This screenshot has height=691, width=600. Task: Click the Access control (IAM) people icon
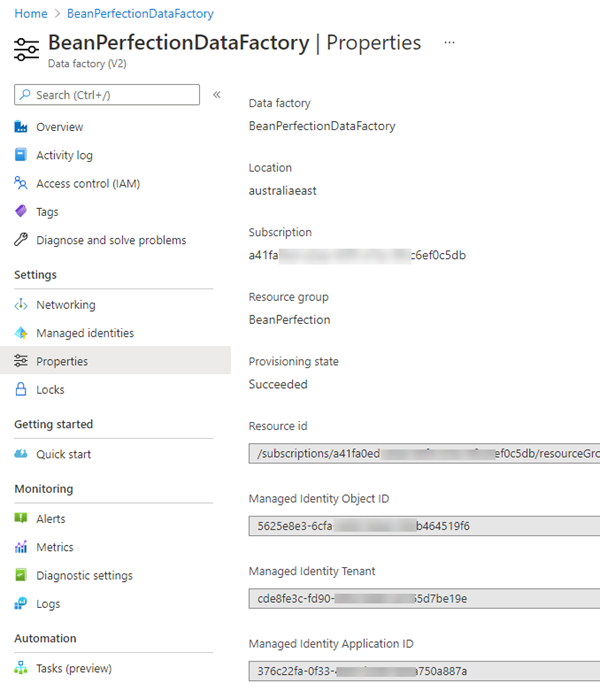pyautogui.click(x=21, y=183)
